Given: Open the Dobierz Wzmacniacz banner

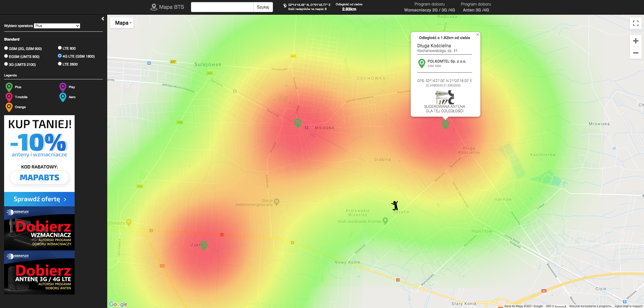Looking at the screenshot, I should pyautogui.click(x=39, y=228).
